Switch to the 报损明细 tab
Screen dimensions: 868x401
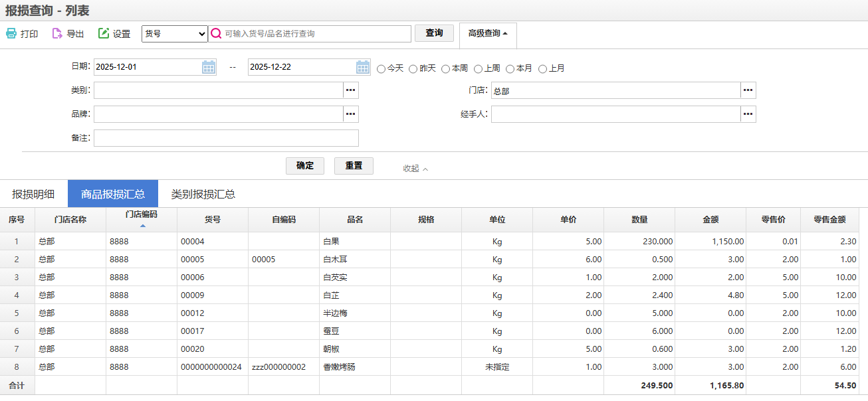click(33, 194)
